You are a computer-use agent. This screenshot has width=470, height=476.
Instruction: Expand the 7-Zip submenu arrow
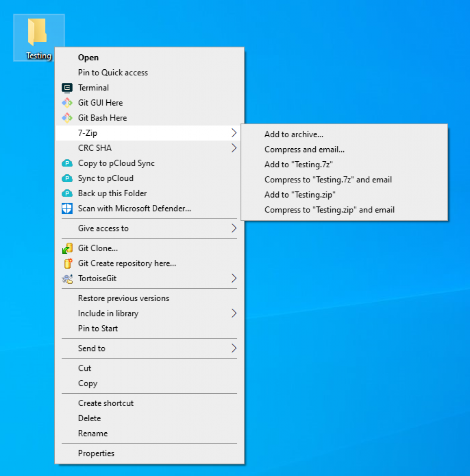pos(234,133)
